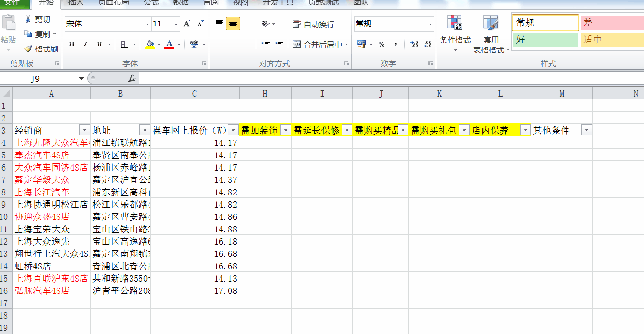Open the Alignment (对齐方式) dialog launcher
This screenshot has width=644, height=334.
[x=346, y=63]
